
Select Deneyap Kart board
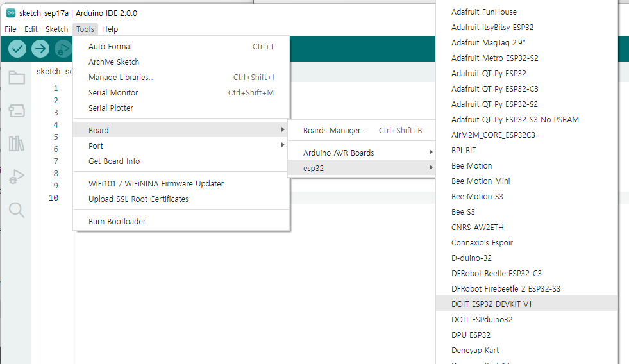[526, 351]
